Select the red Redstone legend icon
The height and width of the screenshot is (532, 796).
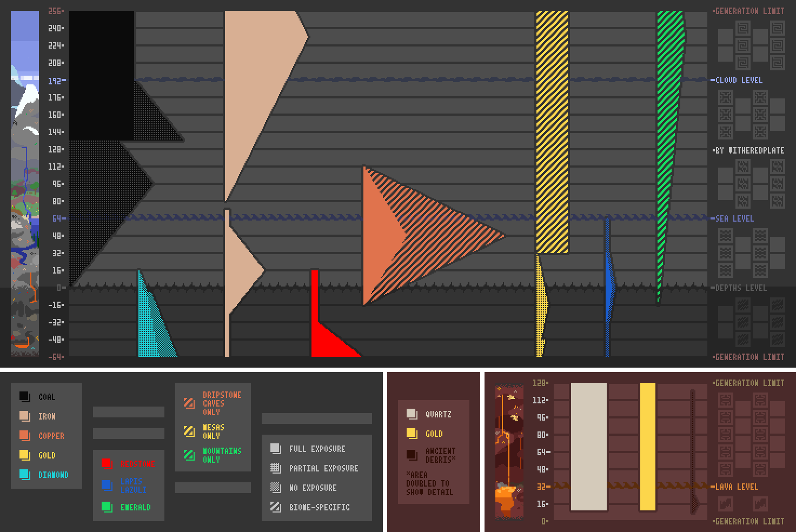pos(107,464)
